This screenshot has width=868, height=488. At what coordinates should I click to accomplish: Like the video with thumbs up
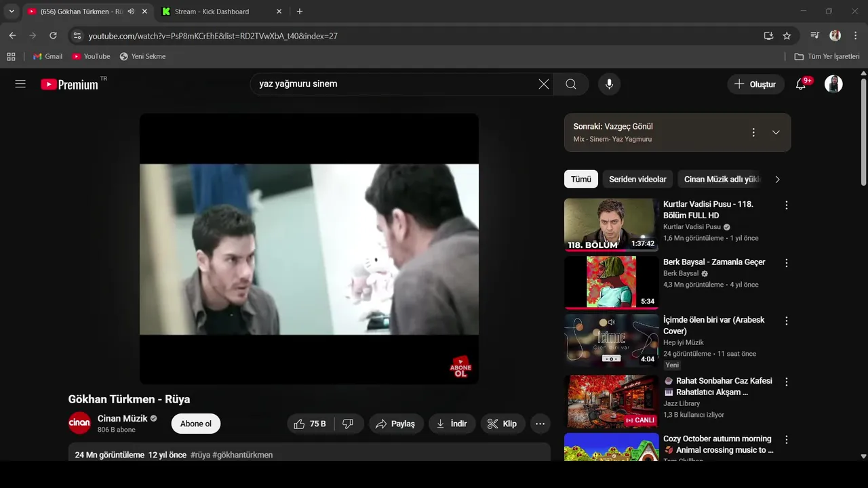click(310, 424)
